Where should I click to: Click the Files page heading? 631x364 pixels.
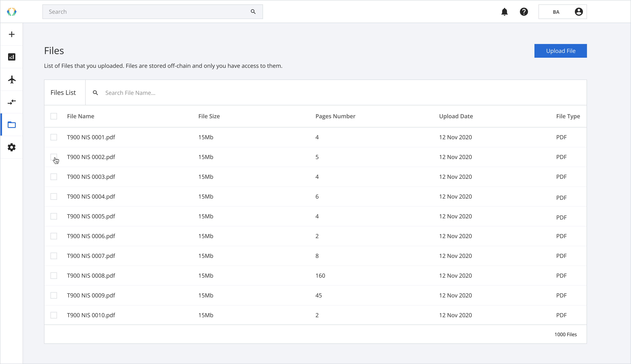[x=54, y=51]
